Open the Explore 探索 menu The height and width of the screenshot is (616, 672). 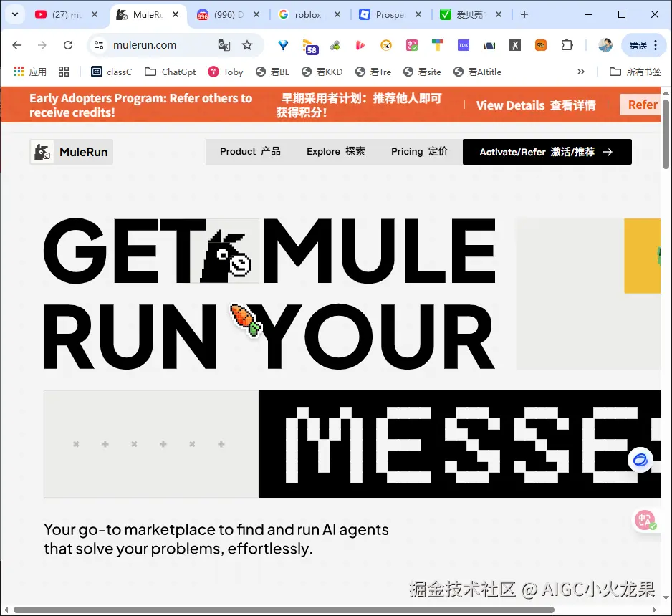336,151
